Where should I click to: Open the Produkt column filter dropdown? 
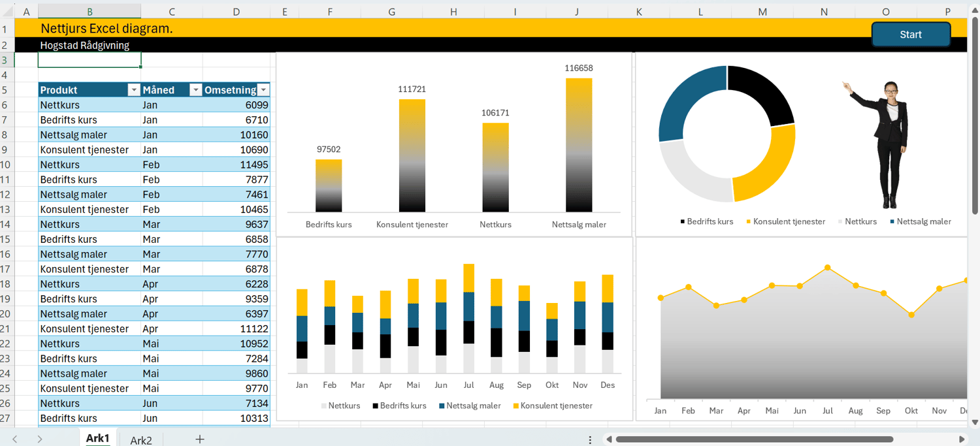click(x=134, y=89)
